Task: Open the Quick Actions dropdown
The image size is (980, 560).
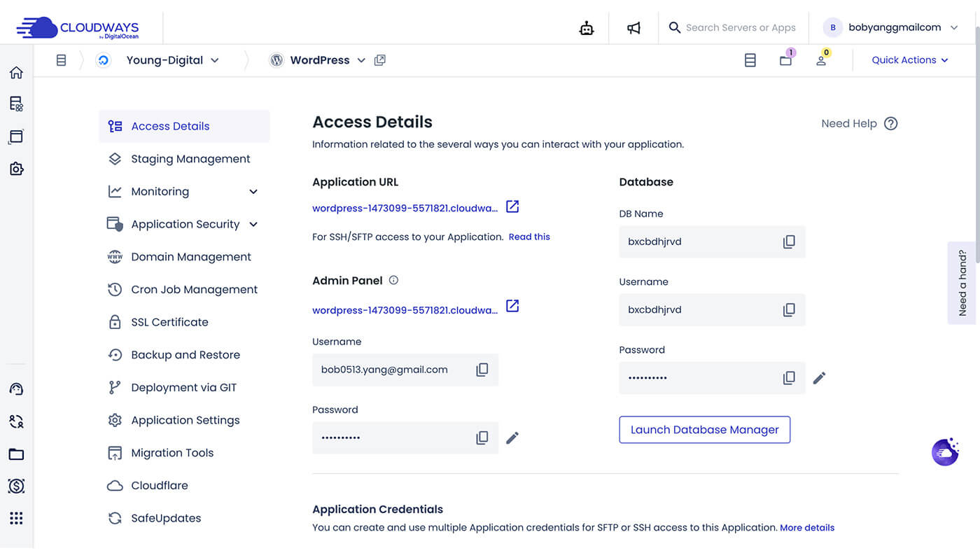Action: point(910,60)
